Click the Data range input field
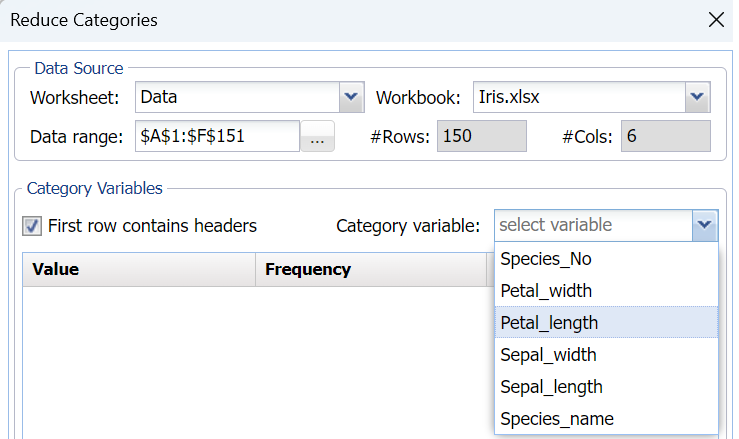 tap(216, 137)
